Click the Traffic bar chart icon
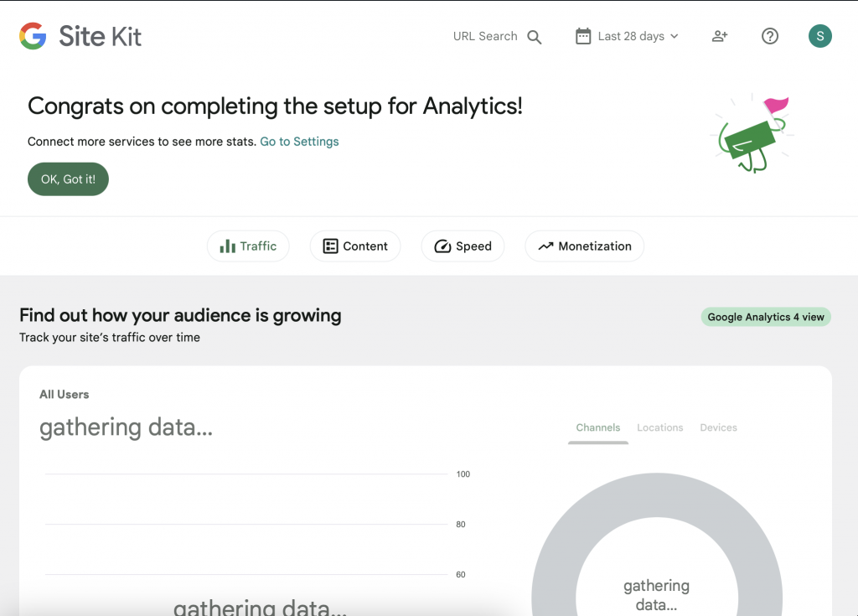Viewport: 858px width, 616px height. click(x=227, y=246)
